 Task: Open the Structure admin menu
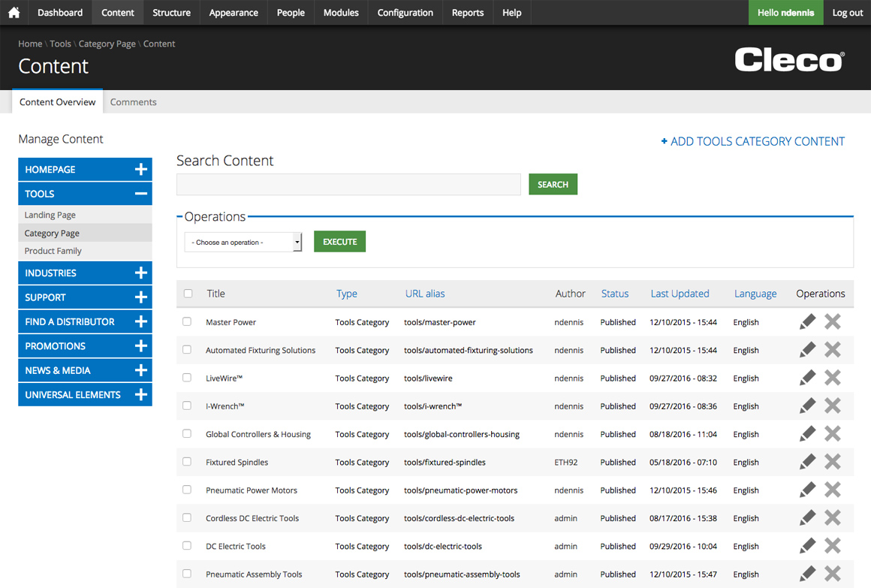[x=172, y=12]
